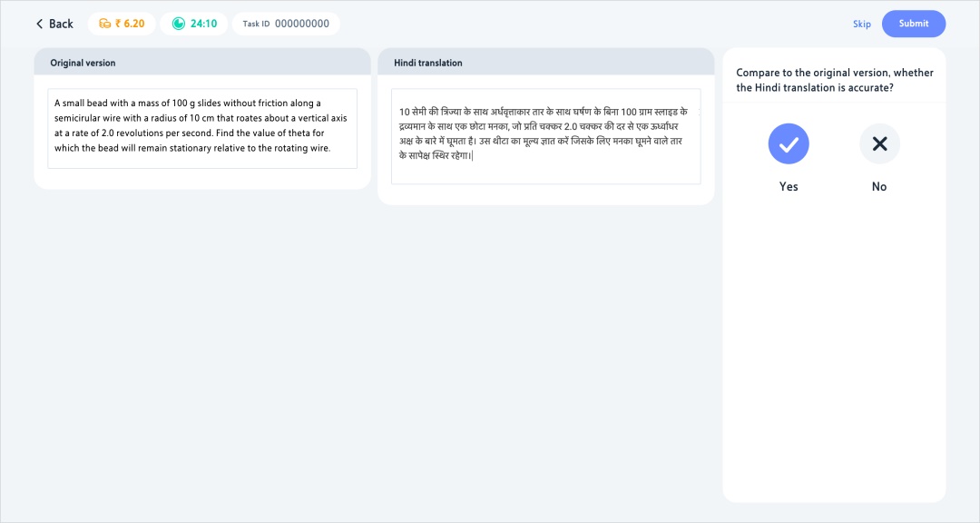980x523 pixels.
Task: Select the No cross circle
Action: pyautogui.click(x=878, y=143)
